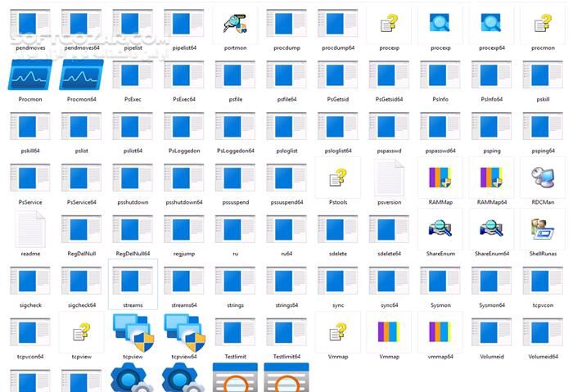Open the readme text document
The width and height of the screenshot is (573, 392).
point(29,230)
